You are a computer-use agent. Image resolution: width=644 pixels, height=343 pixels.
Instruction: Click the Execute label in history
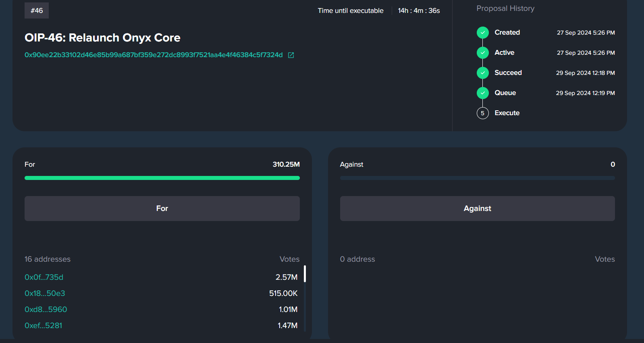point(507,113)
